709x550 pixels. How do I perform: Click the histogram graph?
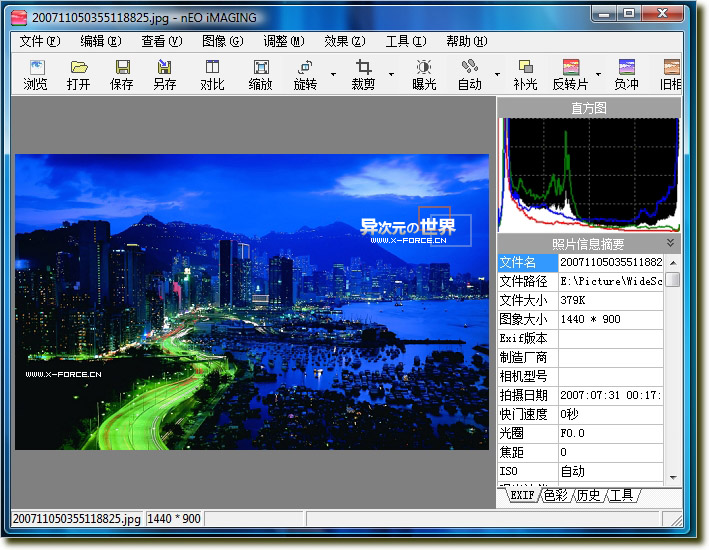(589, 175)
